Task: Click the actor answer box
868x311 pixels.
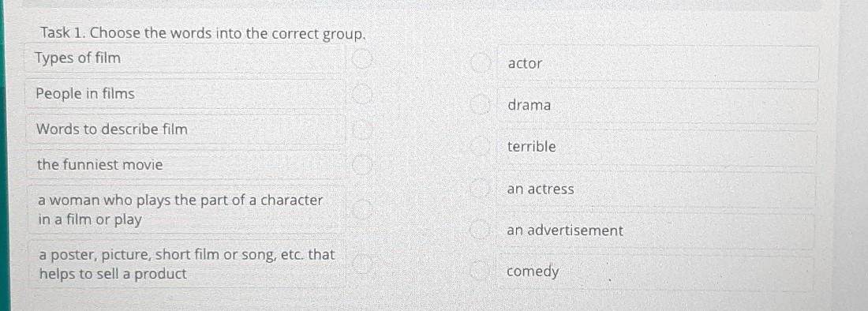Action: point(657,64)
